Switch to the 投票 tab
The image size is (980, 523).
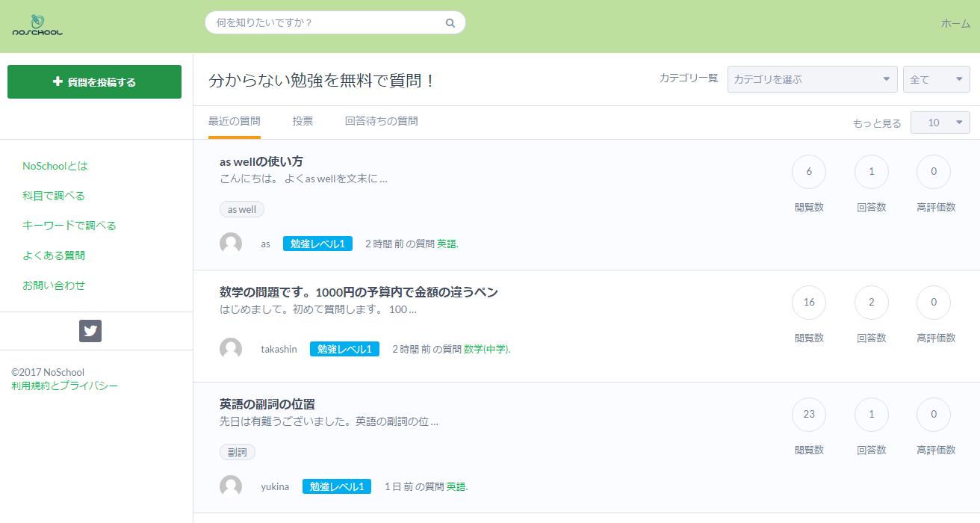pyautogui.click(x=303, y=121)
